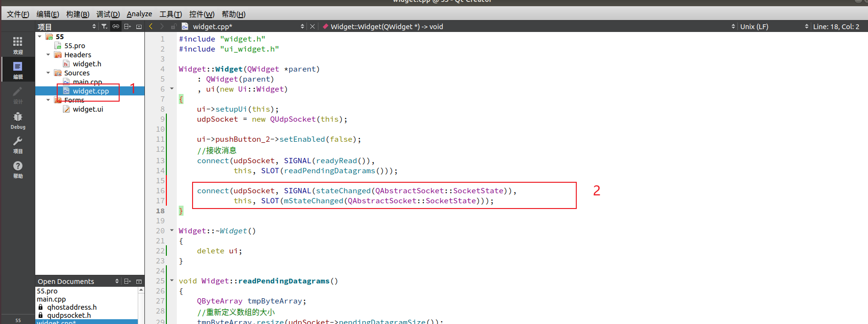Screen dimensions: 868x324
Task: Select main.cpp under Sources
Action: click(87, 82)
